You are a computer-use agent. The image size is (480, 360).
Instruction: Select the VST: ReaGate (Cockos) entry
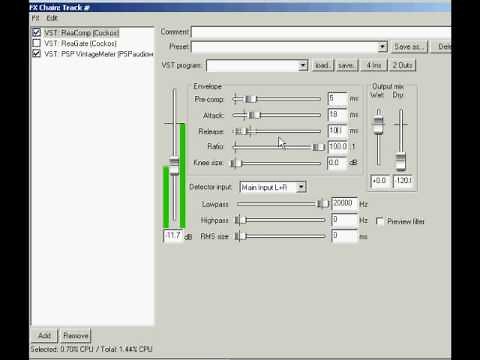click(80, 43)
